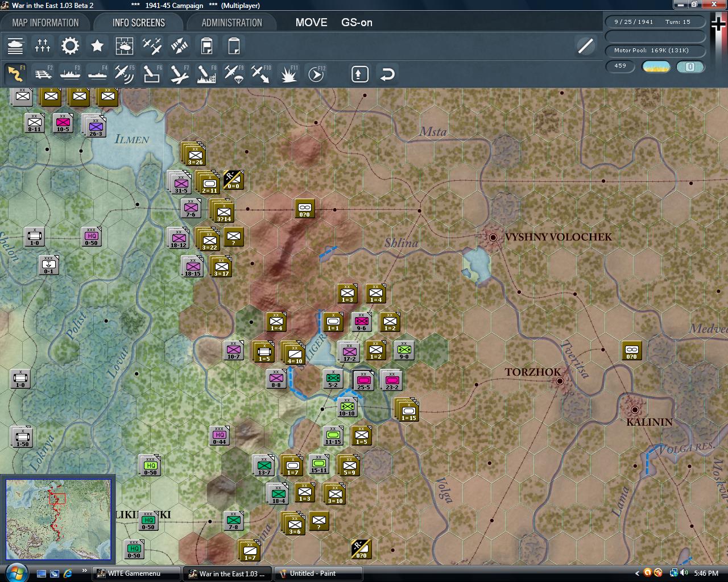
Task: Open the air doctrine planes icon
Action: pyautogui.click(x=152, y=45)
